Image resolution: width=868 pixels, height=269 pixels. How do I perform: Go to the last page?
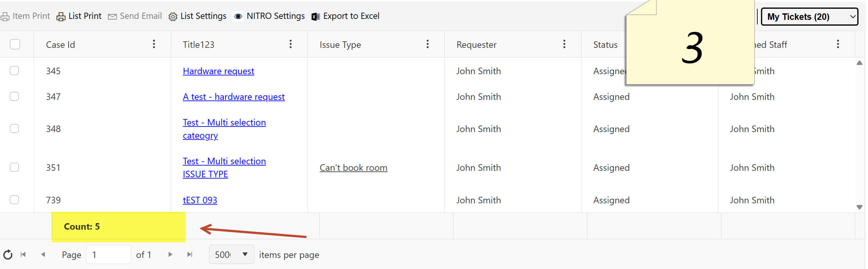[190, 254]
